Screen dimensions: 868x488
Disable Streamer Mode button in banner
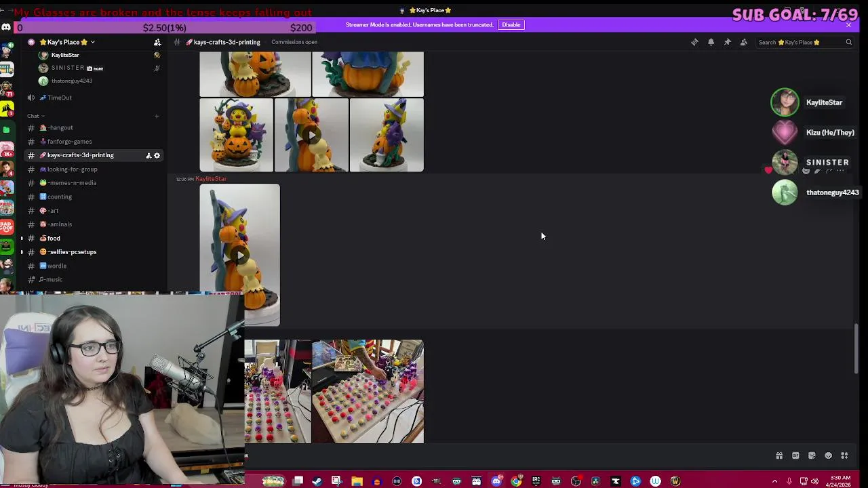click(x=511, y=24)
